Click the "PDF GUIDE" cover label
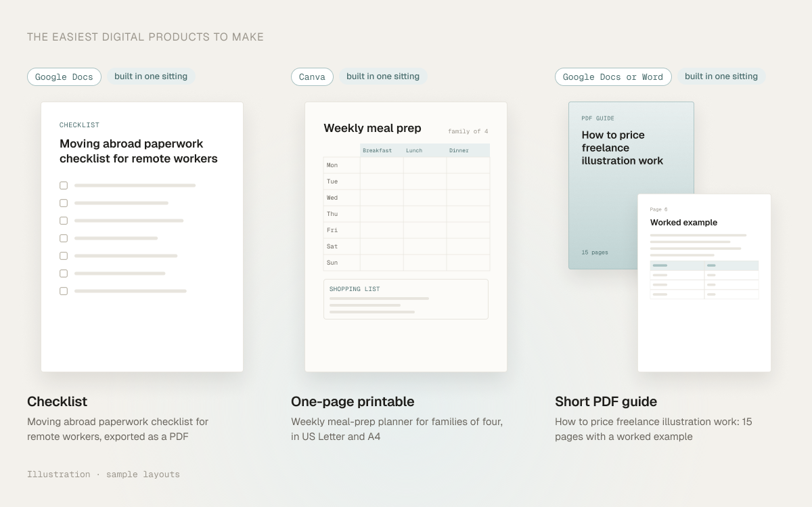This screenshot has width=812, height=507. click(x=598, y=118)
